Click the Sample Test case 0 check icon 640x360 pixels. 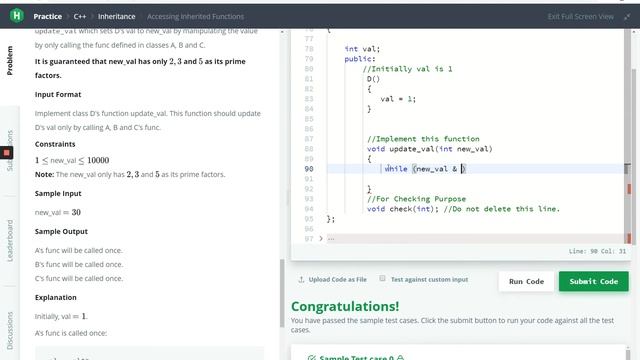311,358
